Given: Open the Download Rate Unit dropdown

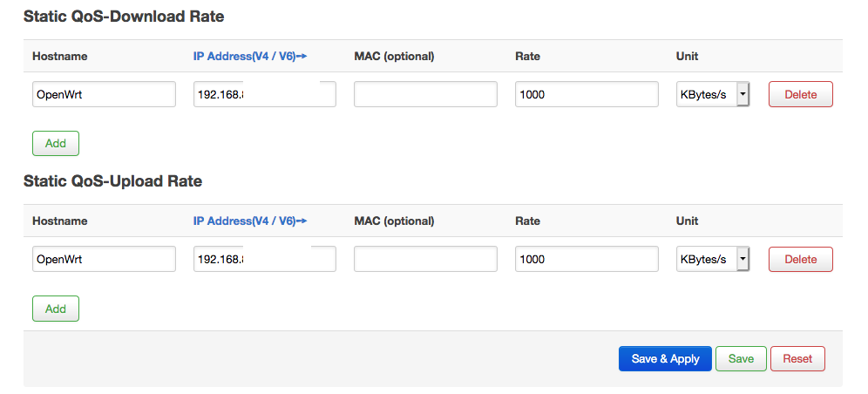Looking at the screenshot, I should click(712, 94).
